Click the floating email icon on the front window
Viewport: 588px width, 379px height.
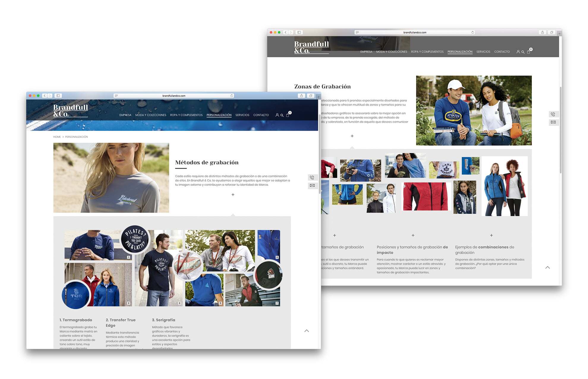pyautogui.click(x=312, y=185)
